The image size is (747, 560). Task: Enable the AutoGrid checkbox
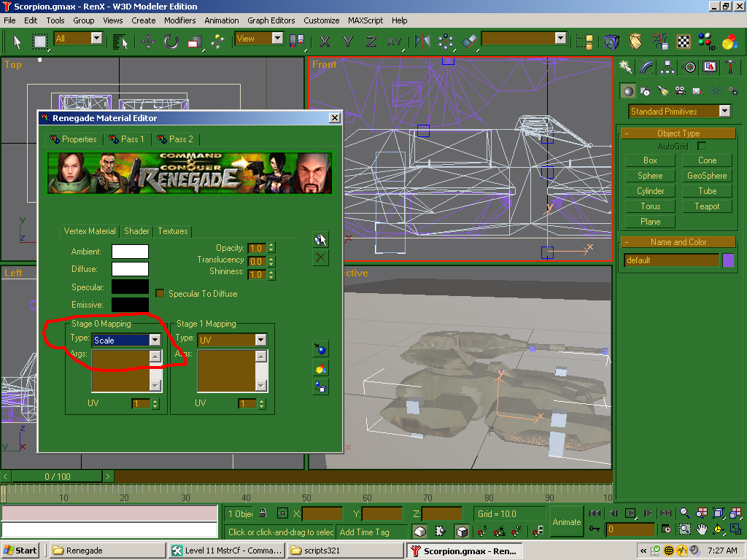click(x=702, y=147)
